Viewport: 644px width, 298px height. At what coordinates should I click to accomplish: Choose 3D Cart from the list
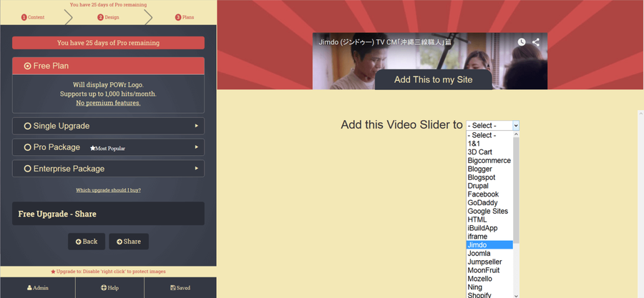(489, 152)
